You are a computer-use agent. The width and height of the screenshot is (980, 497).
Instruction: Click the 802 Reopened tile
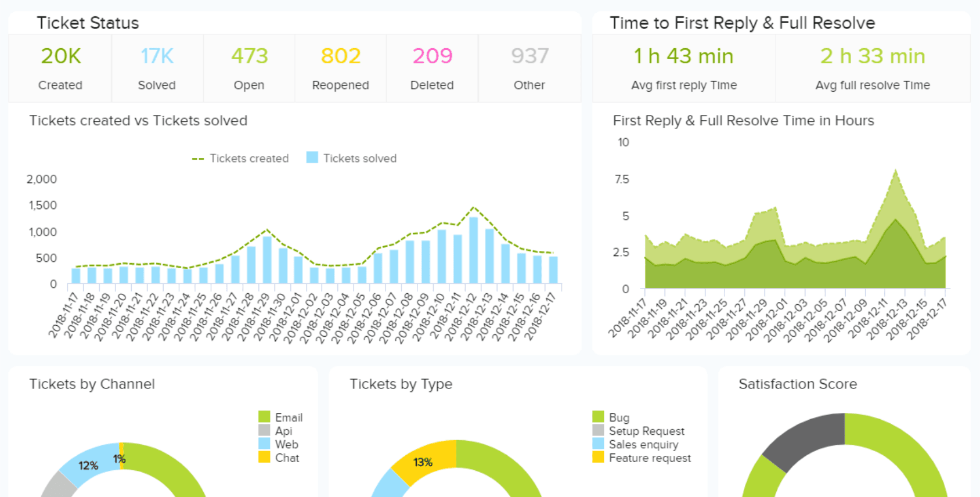click(341, 68)
